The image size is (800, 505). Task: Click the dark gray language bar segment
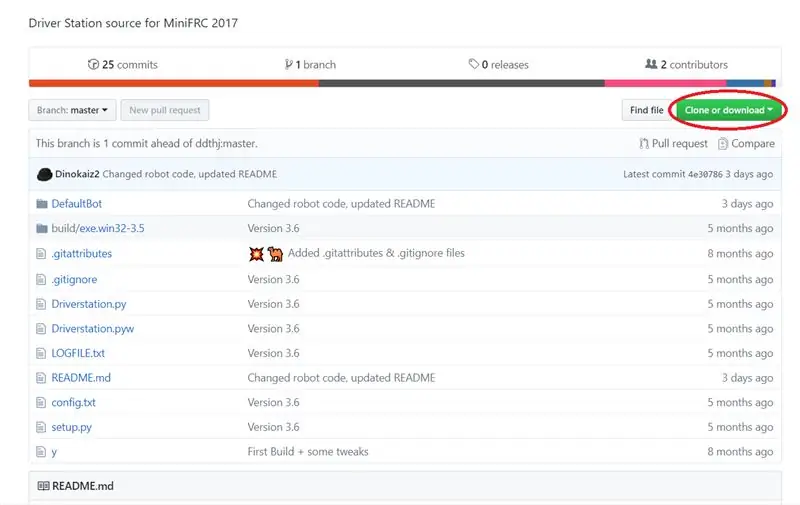pos(462,83)
